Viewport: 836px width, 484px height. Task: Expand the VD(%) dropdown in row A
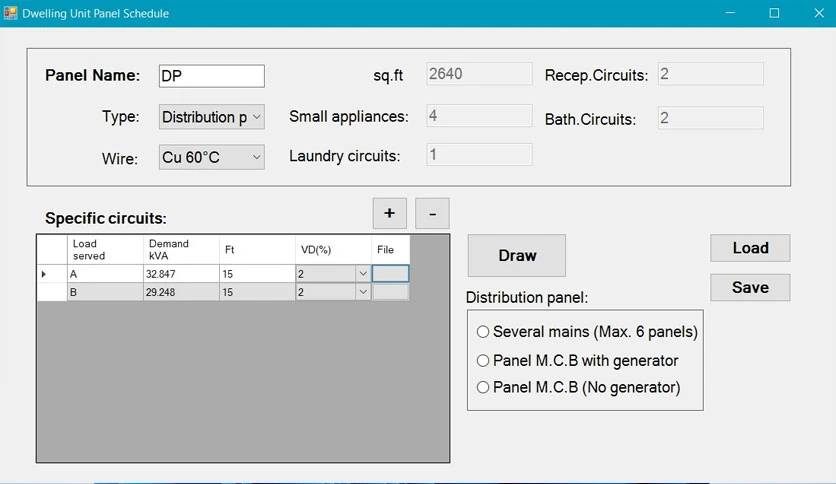[363, 273]
